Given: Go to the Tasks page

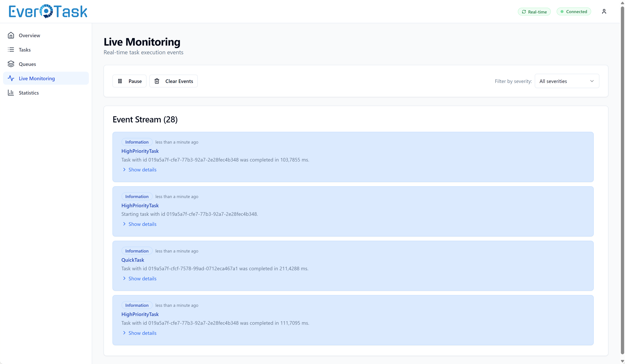Looking at the screenshot, I should tap(25, 50).
